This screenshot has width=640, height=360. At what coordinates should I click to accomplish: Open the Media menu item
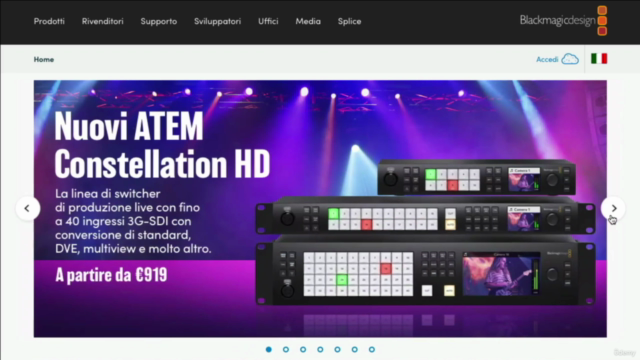tap(308, 21)
